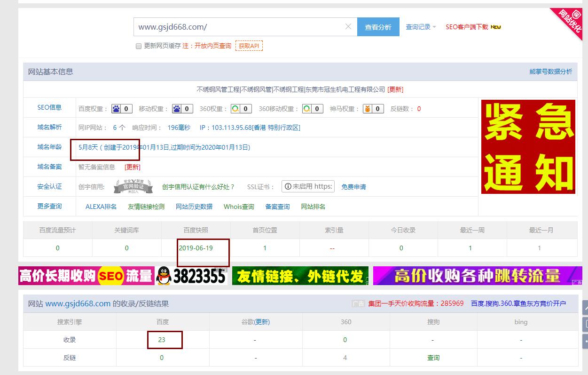588x375 pixels.
Task: Click the 更多查询 row label
Action: [x=49, y=206]
